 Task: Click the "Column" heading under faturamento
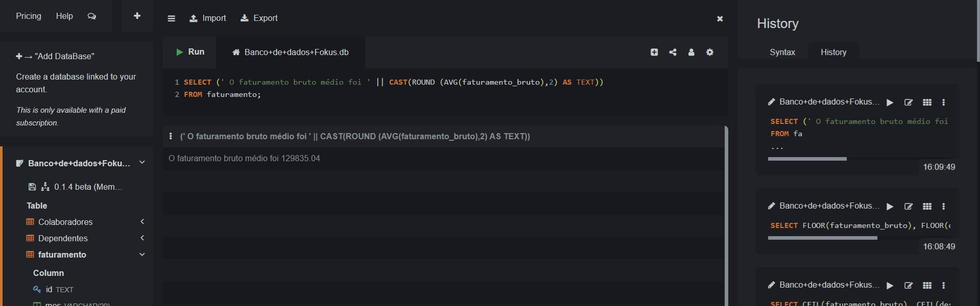tap(49, 273)
